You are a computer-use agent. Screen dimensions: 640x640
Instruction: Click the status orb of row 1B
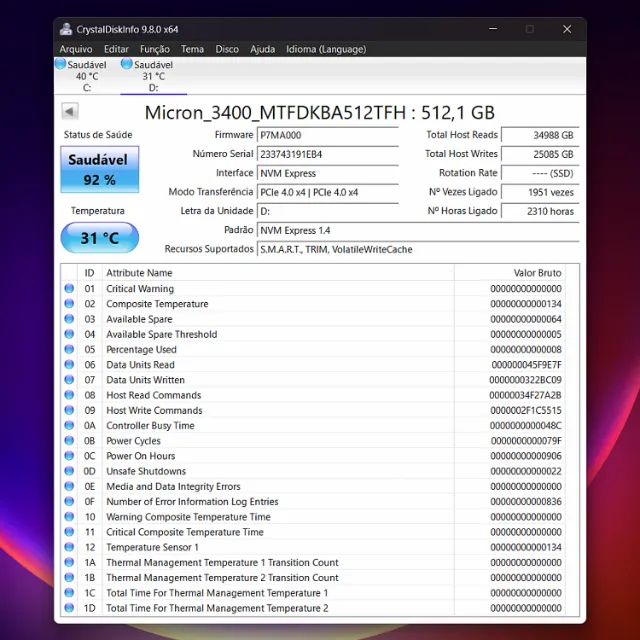(69, 577)
